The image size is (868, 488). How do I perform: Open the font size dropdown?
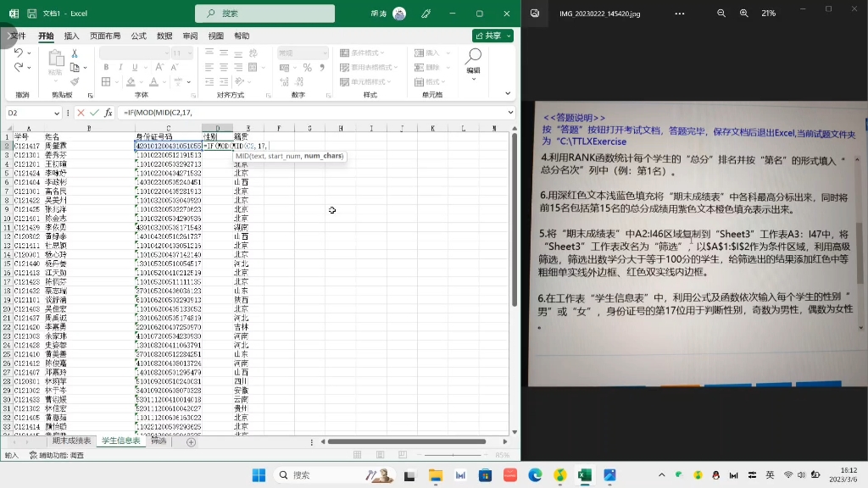point(188,53)
